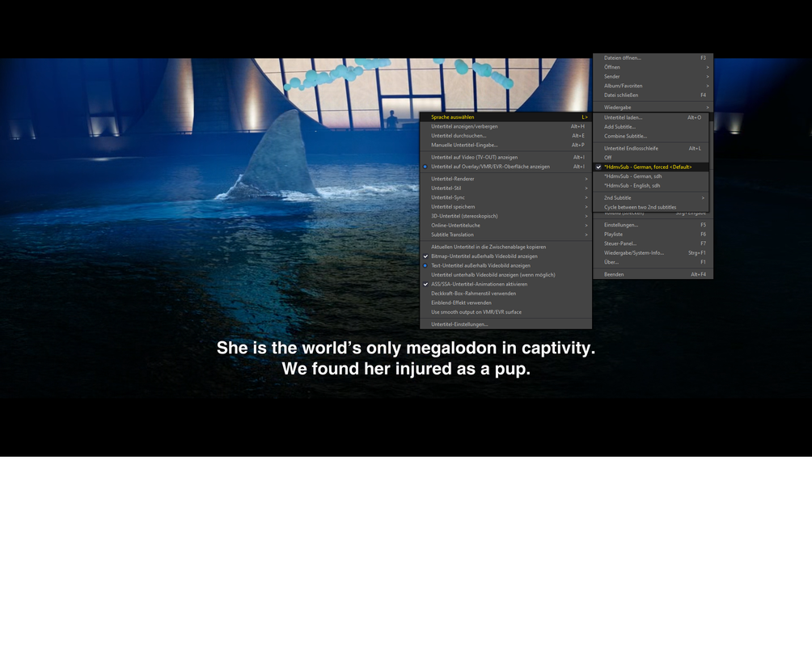Uncheck 'Bitmap-Untertitel außerhalb Videobild anzeigen'
The image size is (812, 647).
[x=505, y=256]
